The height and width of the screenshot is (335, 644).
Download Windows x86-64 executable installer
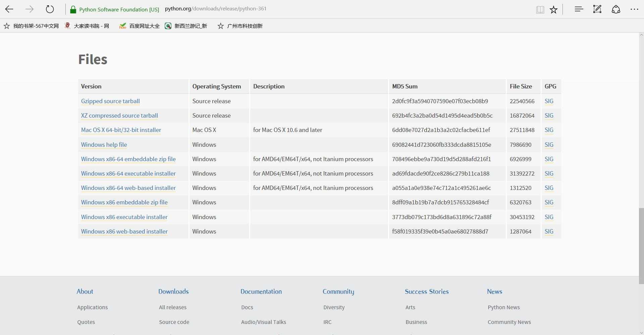(x=128, y=174)
